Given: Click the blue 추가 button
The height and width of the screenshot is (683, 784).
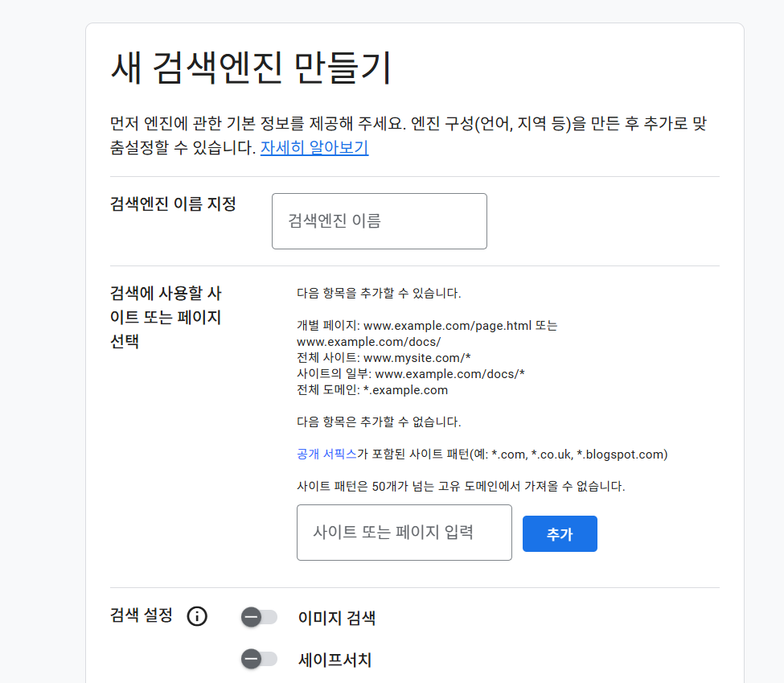Looking at the screenshot, I should point(560,534).
